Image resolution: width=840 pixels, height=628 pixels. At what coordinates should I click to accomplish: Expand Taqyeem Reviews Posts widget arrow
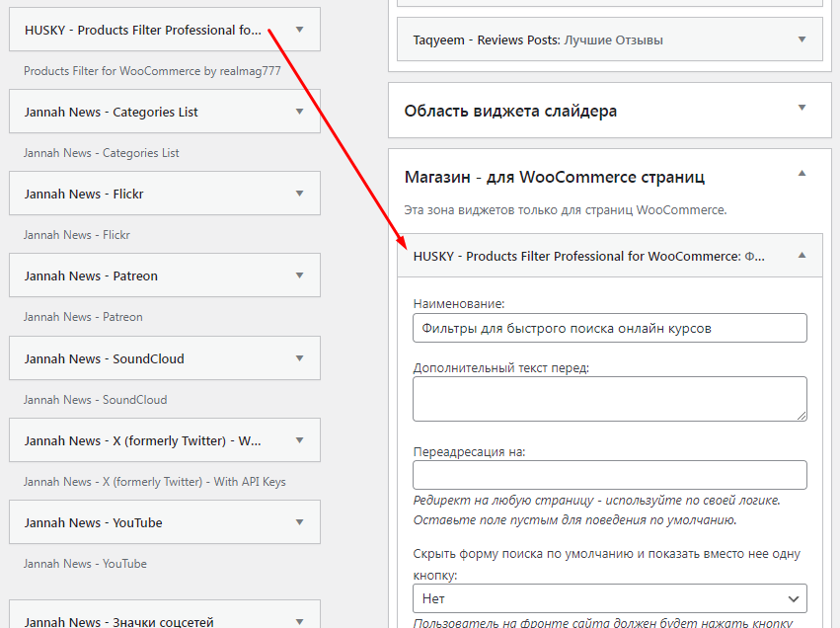click(x=802, y=39)
